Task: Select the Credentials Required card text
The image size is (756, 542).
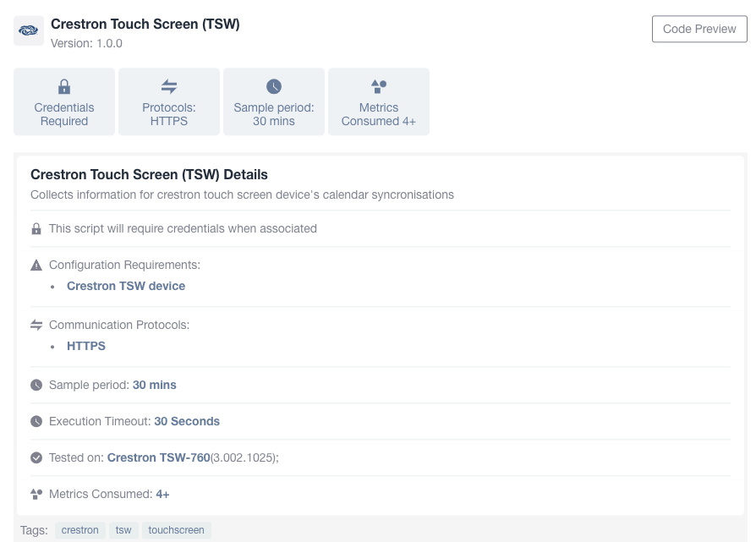Action: point(64,114)
